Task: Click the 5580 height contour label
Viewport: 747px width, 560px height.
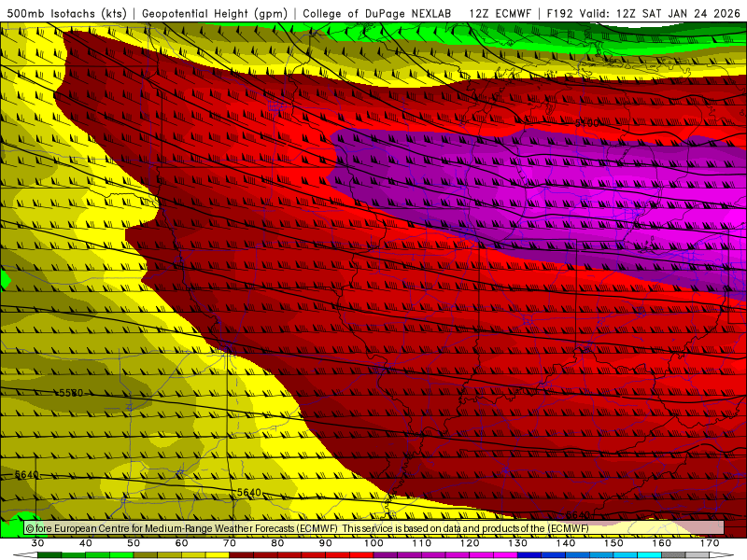Action: click(71, 393)
